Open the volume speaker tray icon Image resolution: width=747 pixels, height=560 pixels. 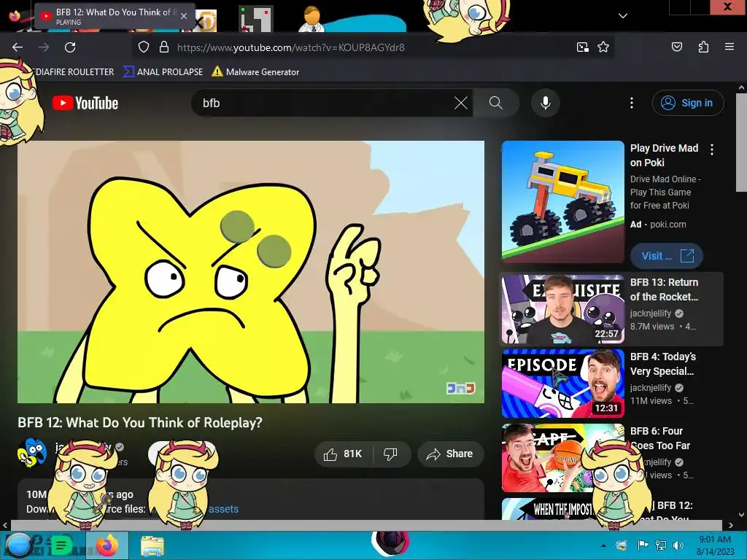pos(678,545)
